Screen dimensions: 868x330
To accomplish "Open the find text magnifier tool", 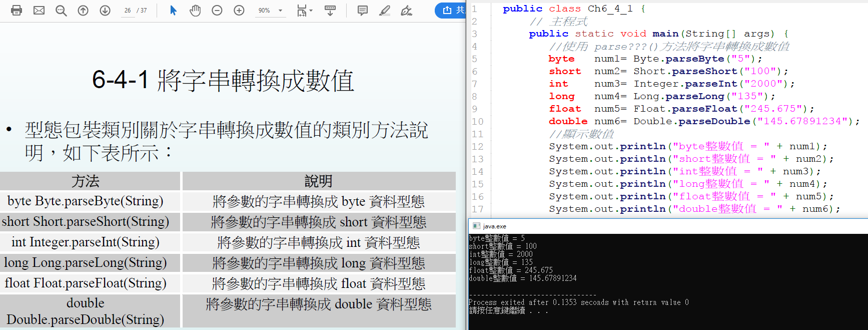I will point(61,11).
